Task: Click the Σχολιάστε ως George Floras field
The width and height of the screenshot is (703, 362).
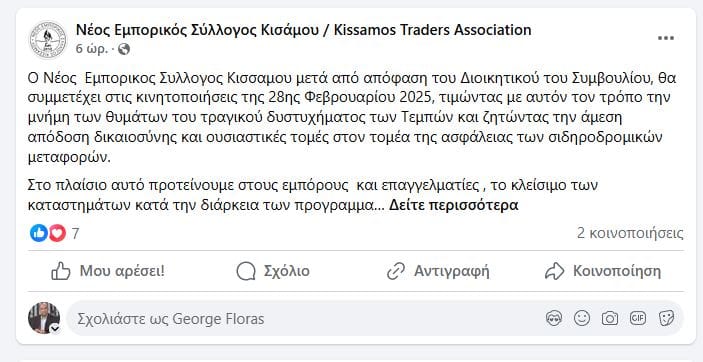Action: coord(375,319)
